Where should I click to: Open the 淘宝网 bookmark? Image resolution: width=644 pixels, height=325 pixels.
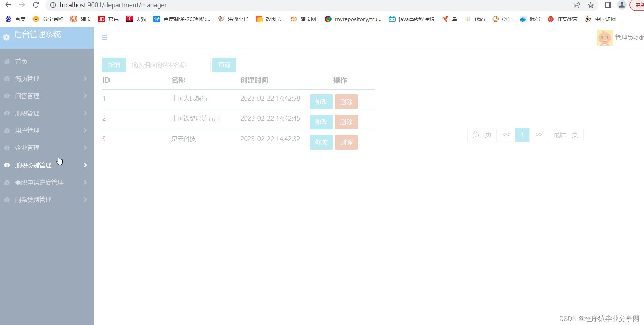tap(303, 19)
